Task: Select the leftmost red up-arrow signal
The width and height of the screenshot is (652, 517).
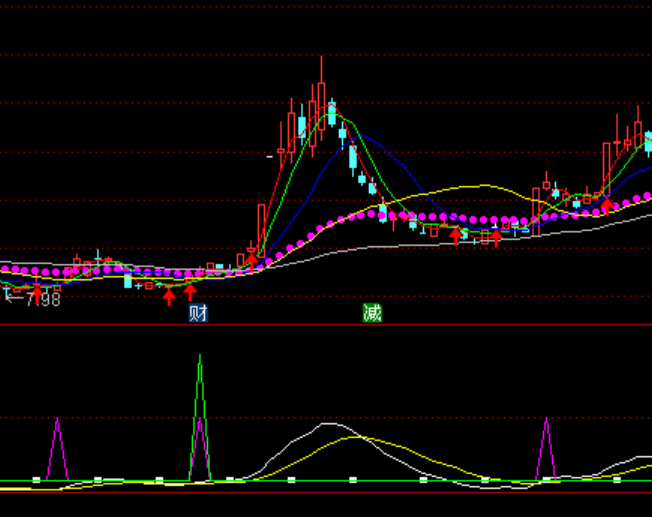Action: tap(37, 292)
